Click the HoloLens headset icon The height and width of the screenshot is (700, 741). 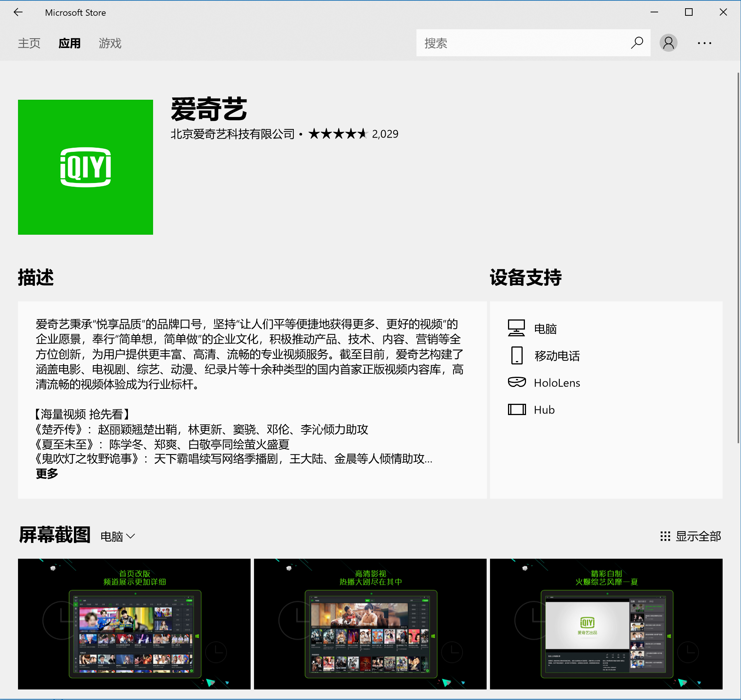[517, 382]
